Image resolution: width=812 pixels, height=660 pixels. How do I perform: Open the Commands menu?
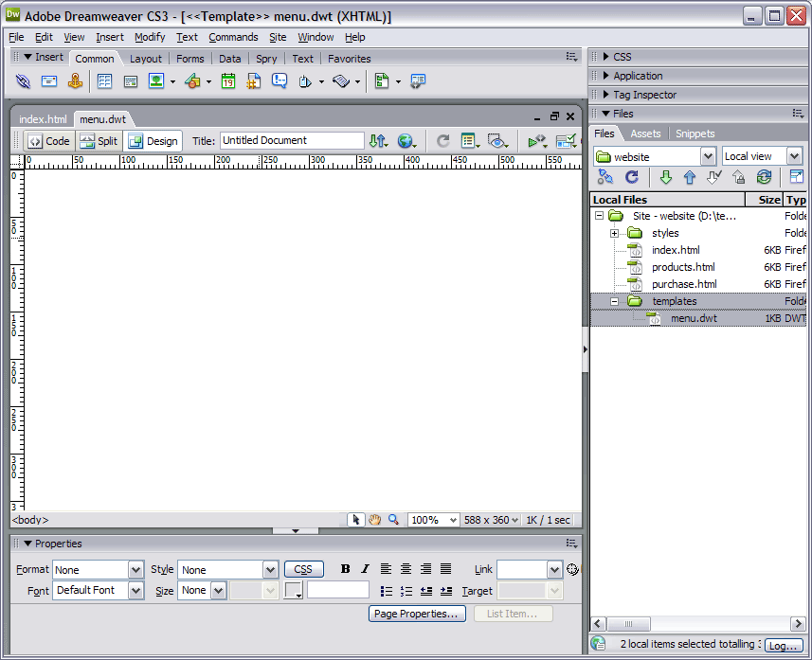(233, 37)
